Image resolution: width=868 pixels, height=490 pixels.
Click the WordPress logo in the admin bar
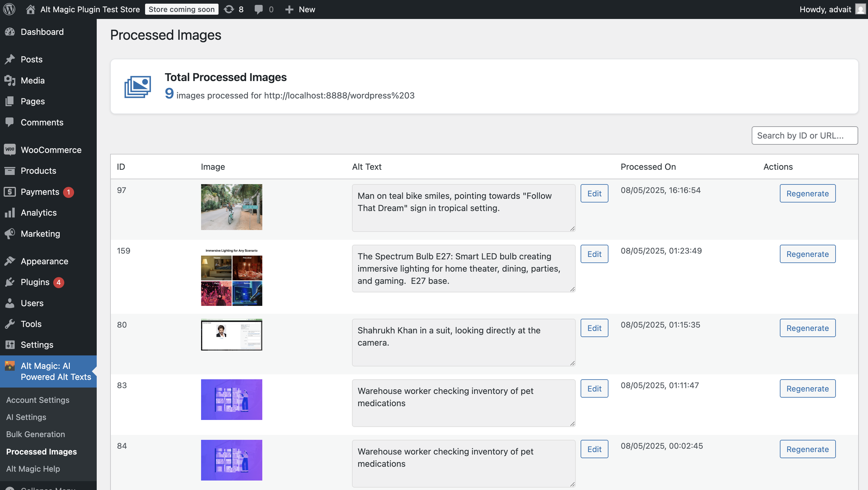9,9
